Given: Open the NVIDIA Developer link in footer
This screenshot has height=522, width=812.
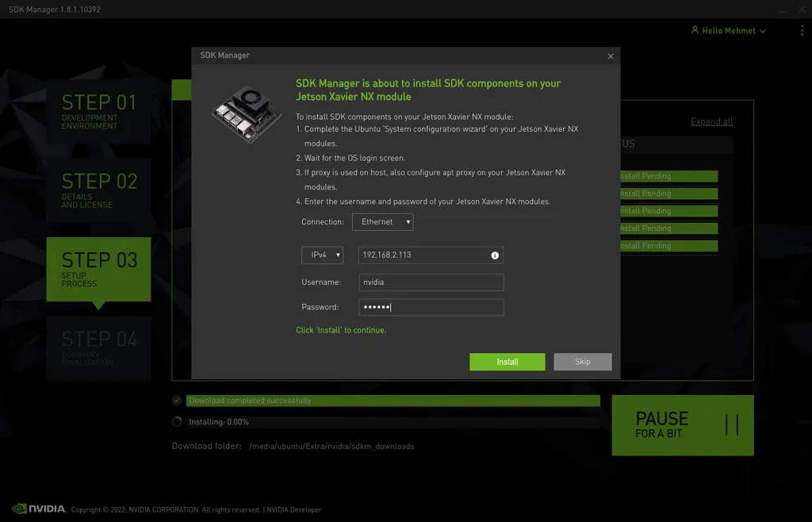Looking at the screenshot, I should 293,509.
